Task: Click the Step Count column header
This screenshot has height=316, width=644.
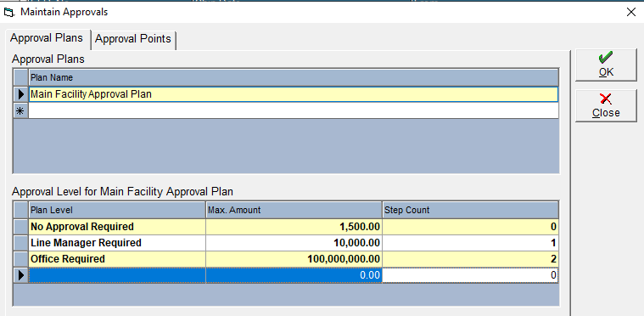Action: click(470, 210)
